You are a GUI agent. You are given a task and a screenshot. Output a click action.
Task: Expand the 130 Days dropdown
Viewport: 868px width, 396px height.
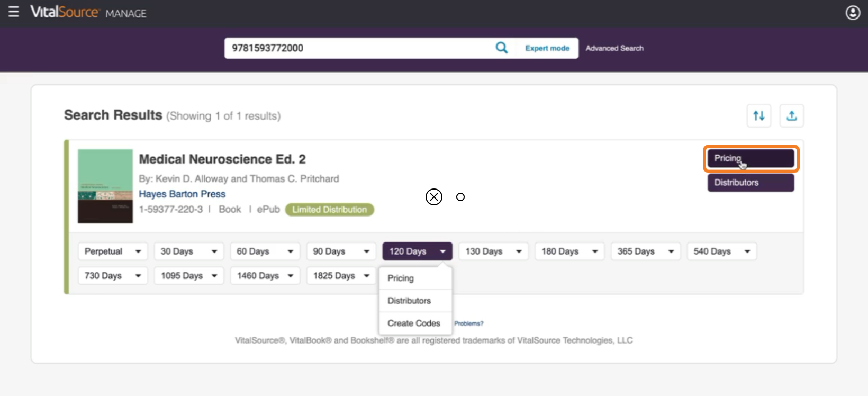[494, 251]
